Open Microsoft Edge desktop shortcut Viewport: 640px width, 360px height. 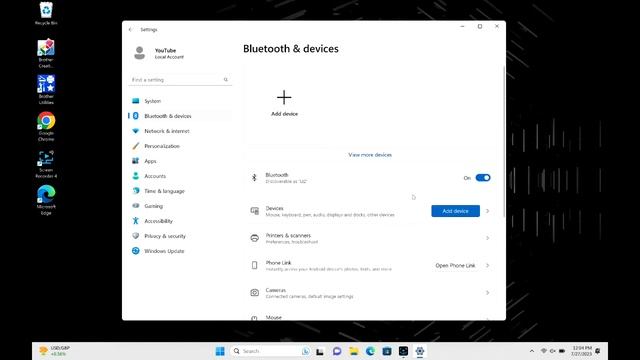click(46, 200)
